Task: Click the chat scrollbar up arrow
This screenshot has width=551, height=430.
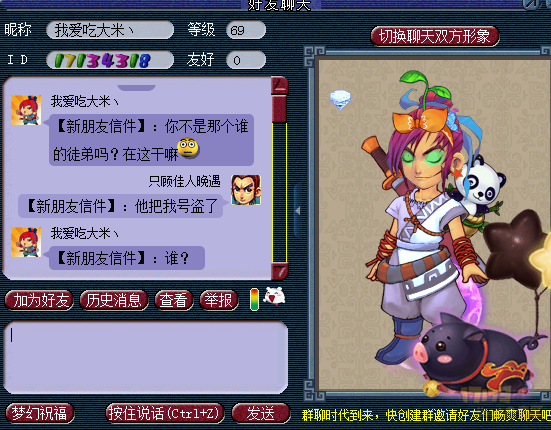Action: coord(280,86)
